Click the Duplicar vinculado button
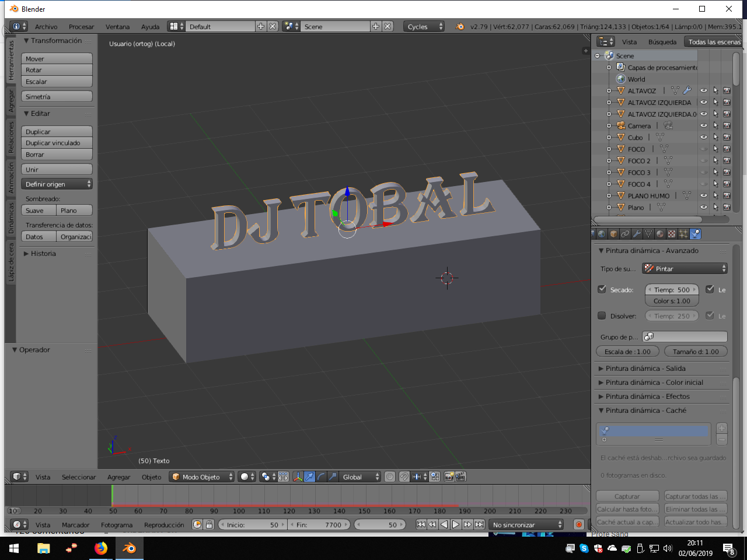The width and height of the screenshot is (747, 560). 57,143
